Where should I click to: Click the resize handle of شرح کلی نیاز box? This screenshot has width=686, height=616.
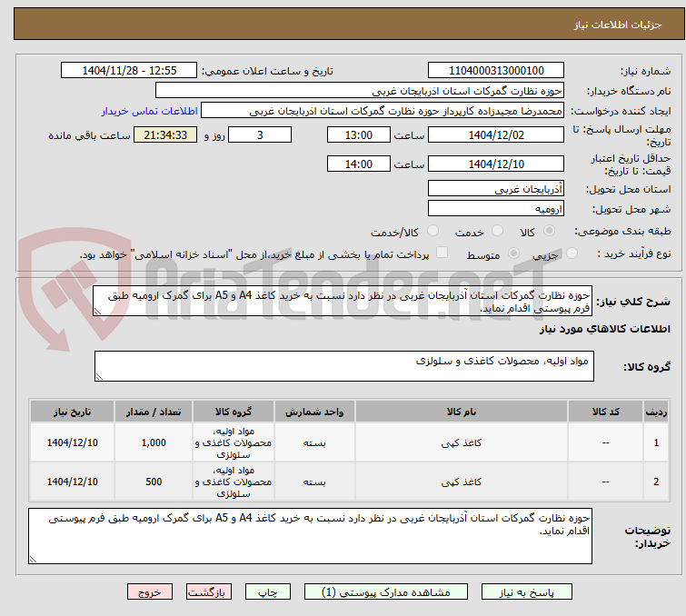coord(97,311)
